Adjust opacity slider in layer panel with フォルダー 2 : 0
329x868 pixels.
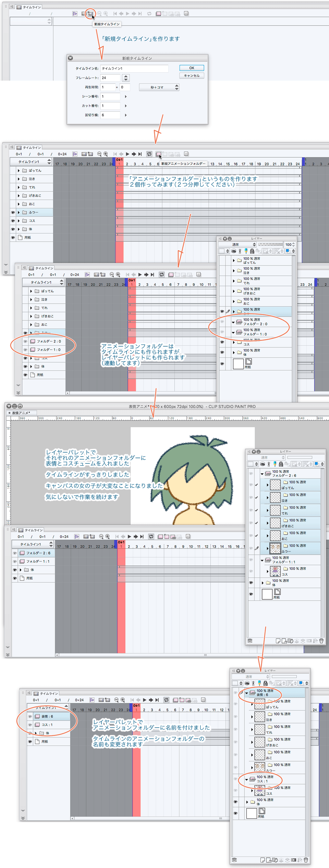point(270,244)
